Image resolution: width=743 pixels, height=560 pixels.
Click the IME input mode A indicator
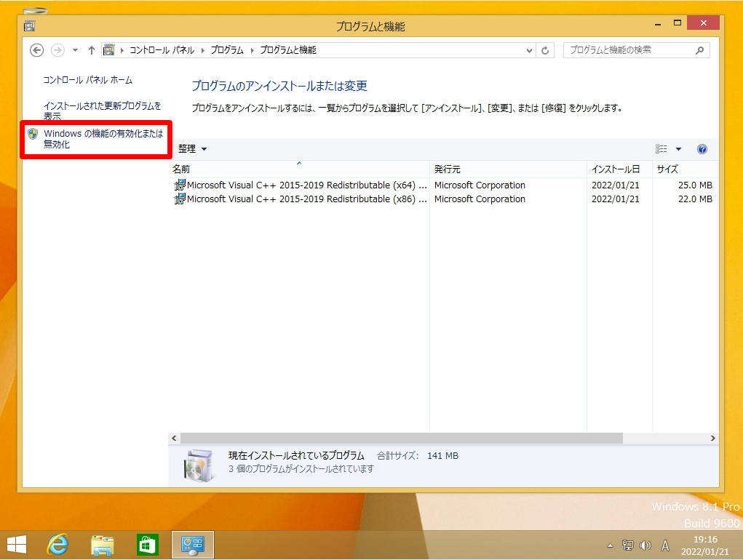665,545
